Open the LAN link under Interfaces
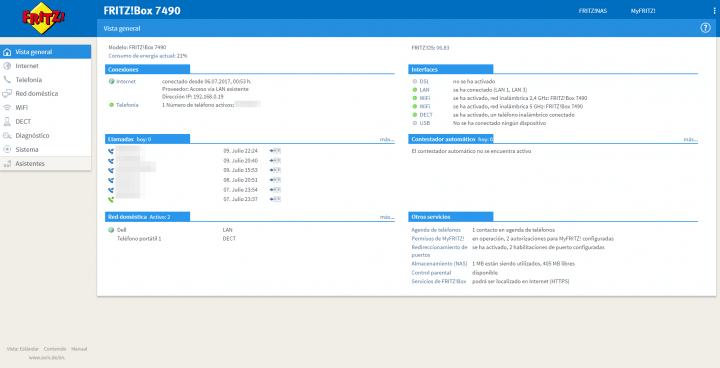The image size is (720, 368). pyautogui.click(x=424, y=90)
